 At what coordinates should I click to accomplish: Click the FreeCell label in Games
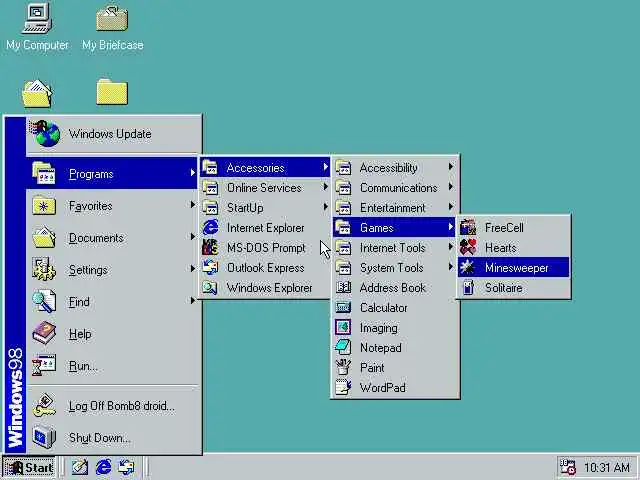pyautogui.click(x=504, y=227)
